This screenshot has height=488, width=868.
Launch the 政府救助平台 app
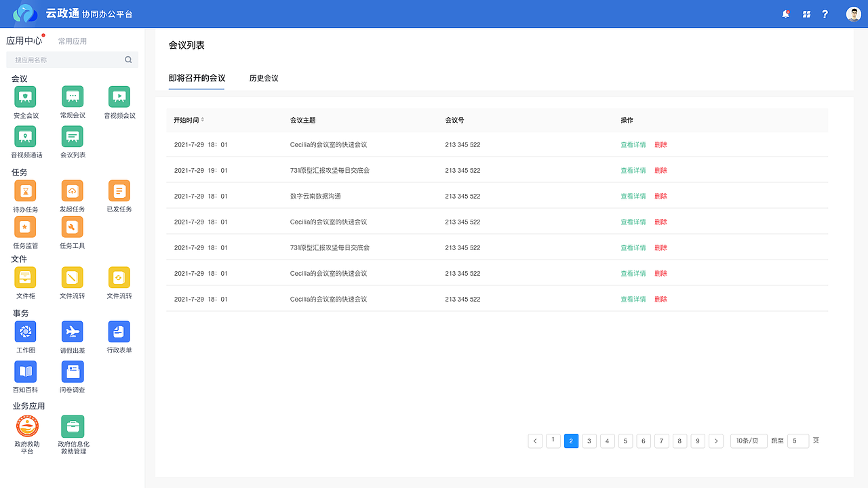27,426
